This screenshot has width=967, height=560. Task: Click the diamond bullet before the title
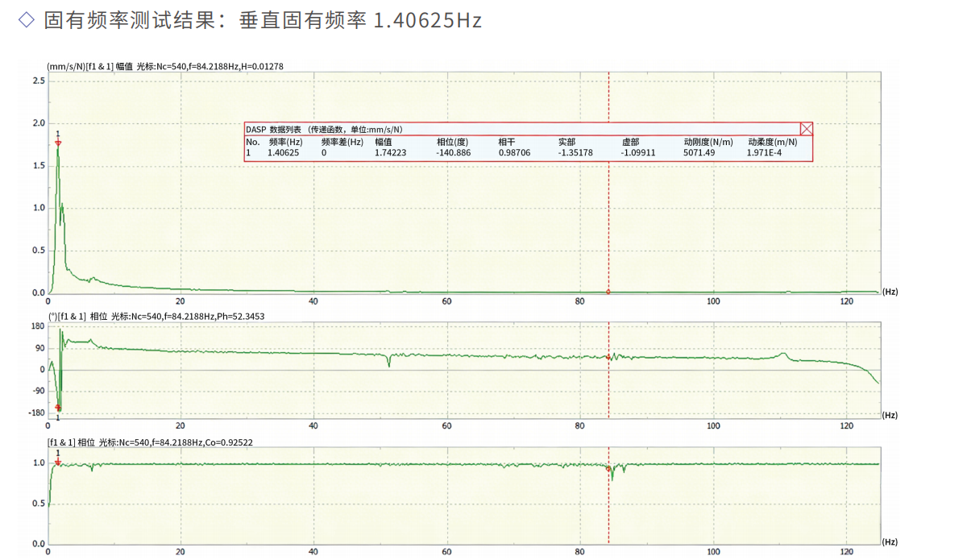(x=26, y=20)
